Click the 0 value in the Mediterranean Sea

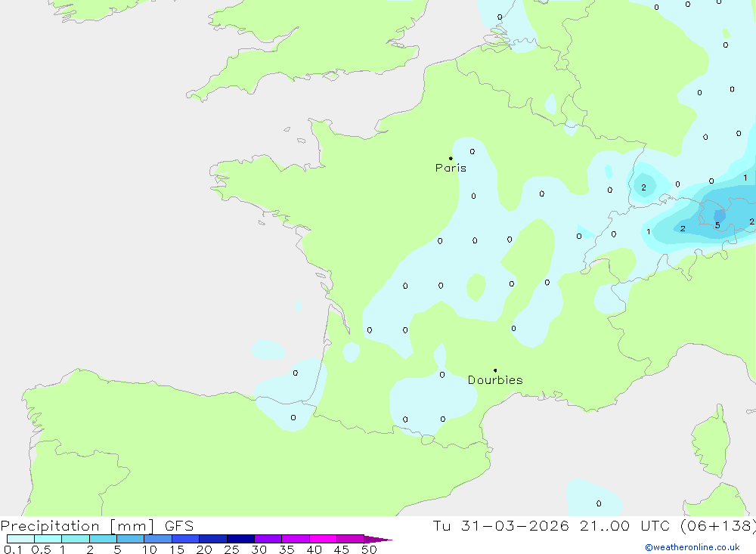599,503
